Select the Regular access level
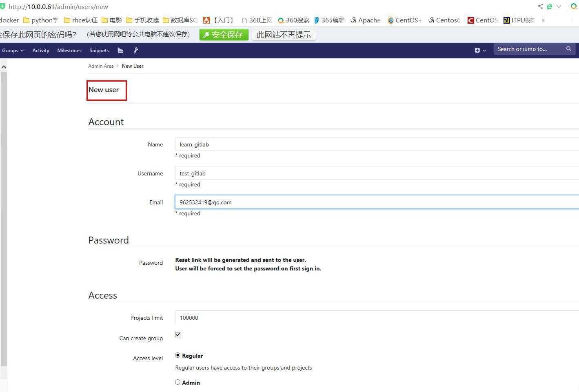 click(178, 355)
